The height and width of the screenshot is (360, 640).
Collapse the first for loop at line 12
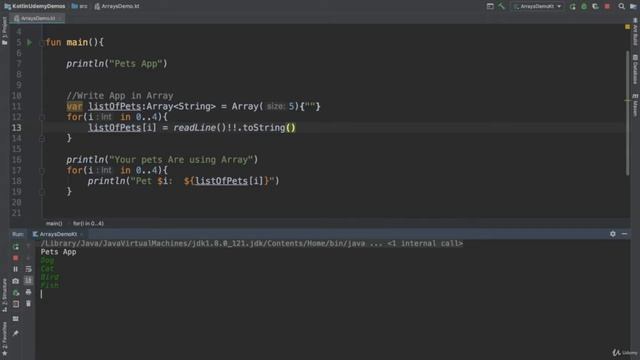42,117
